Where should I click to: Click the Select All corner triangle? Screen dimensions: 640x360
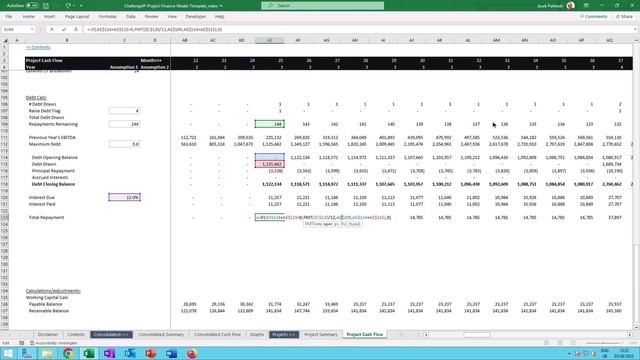(x=5, y=40)
